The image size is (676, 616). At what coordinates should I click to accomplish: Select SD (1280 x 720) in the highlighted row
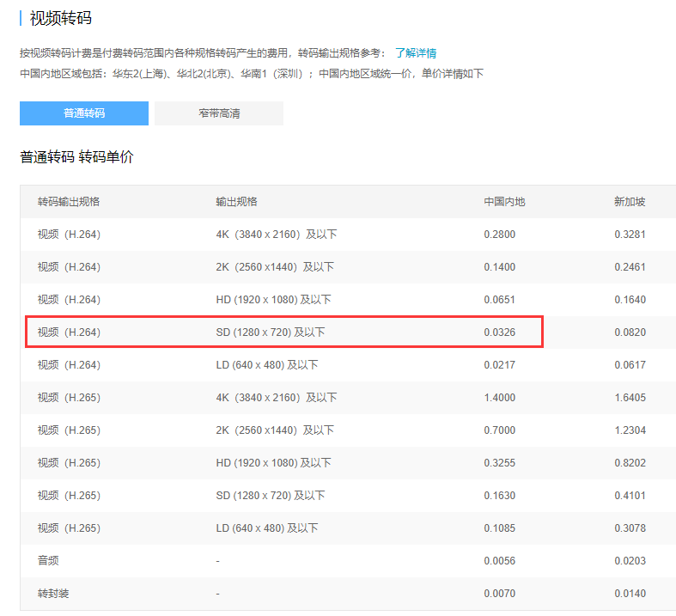[x=271, y=332]
